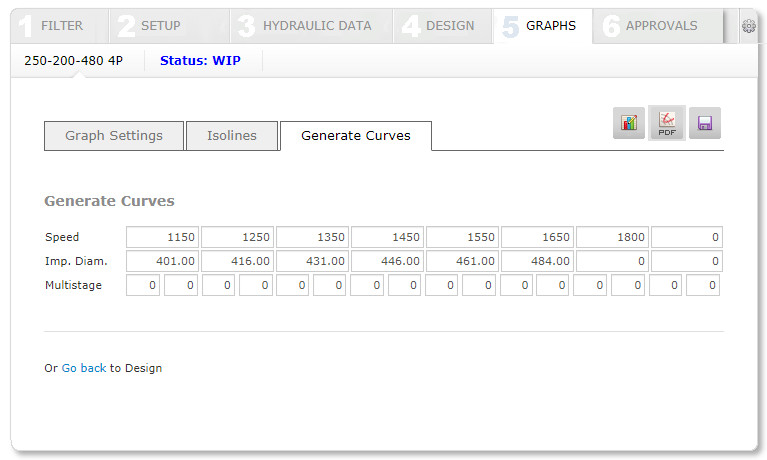Click the bar chart graph icon
767x460 pixels.
[x=629, y=123]
